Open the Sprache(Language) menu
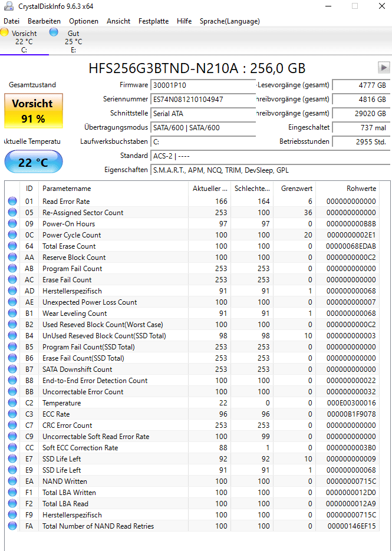The image size is (392, 551). point(230,21)
